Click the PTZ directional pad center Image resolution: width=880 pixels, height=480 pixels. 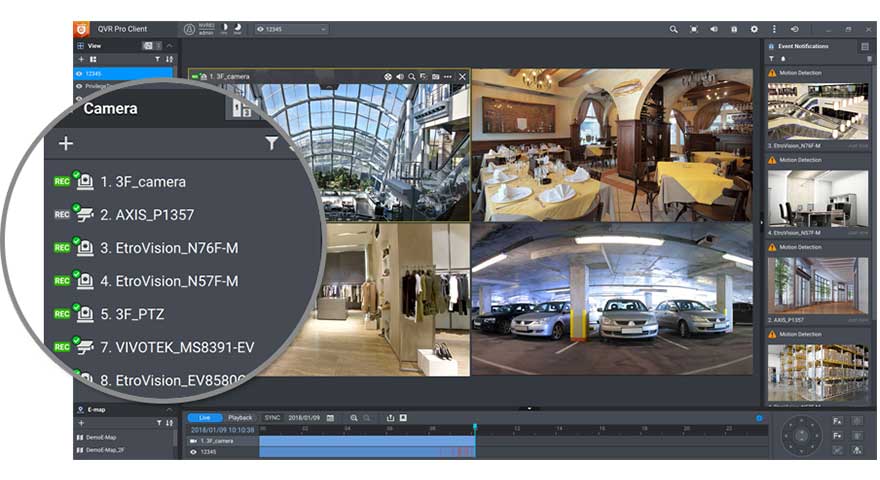[801, 435]
